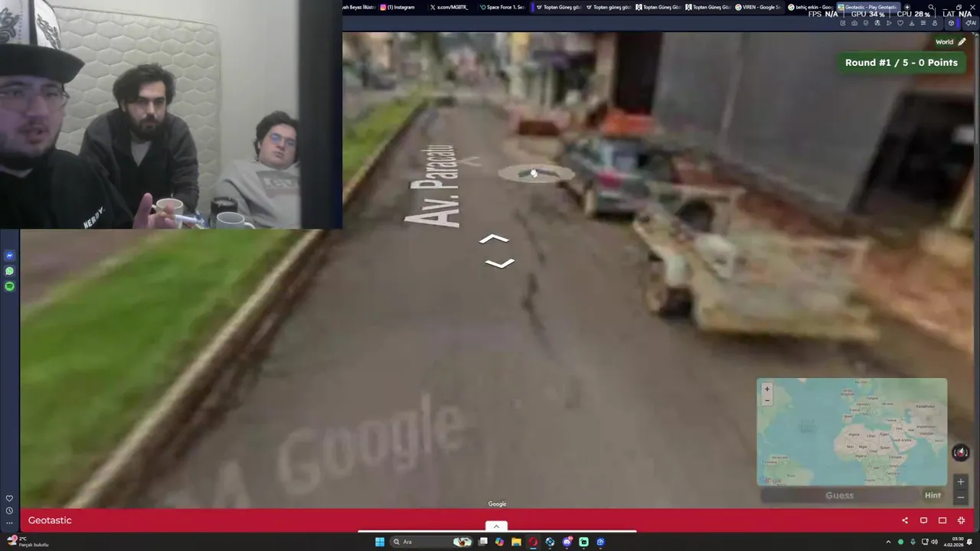Switch to the VIREN - Google browser tab
This screenshot has width=980, height=551.
point(758,7)
